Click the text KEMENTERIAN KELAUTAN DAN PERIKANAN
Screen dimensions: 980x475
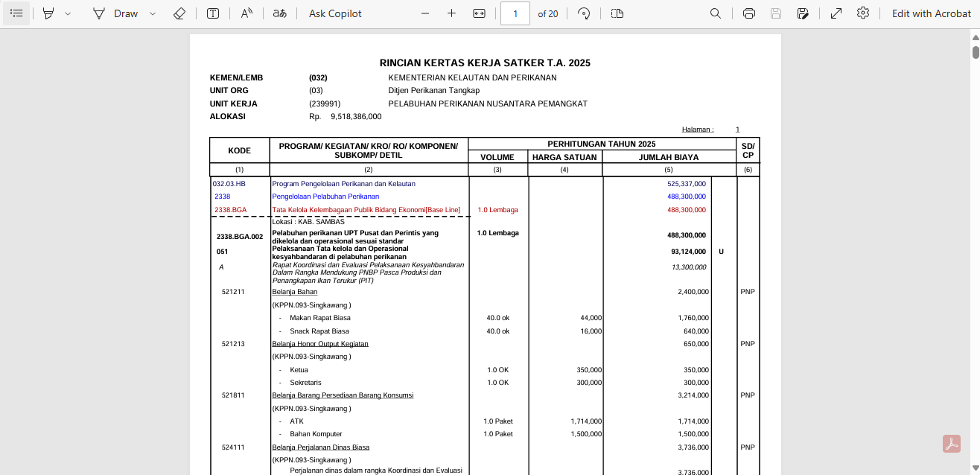pos(472,77)
